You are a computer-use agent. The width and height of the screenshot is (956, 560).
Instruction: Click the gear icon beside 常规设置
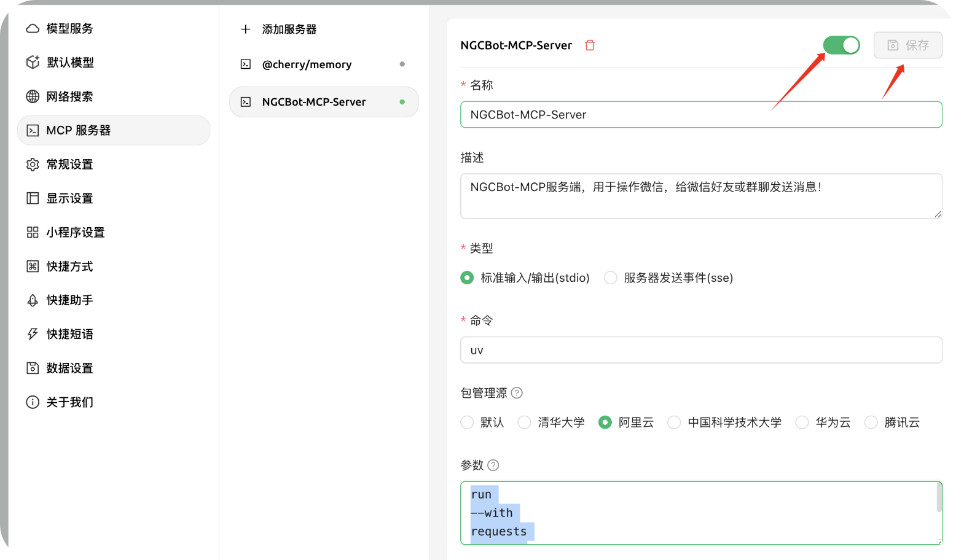click(x=33, y=164)
